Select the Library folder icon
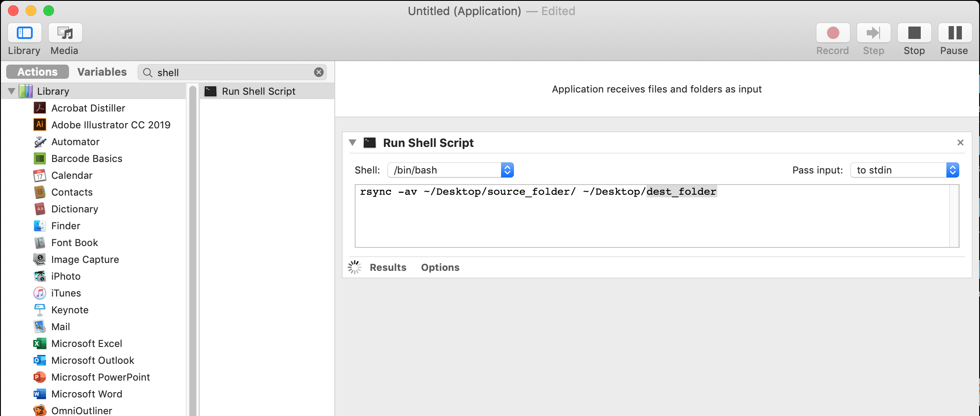The height and width of the screenshot is (416, 980). coord(26,91)
